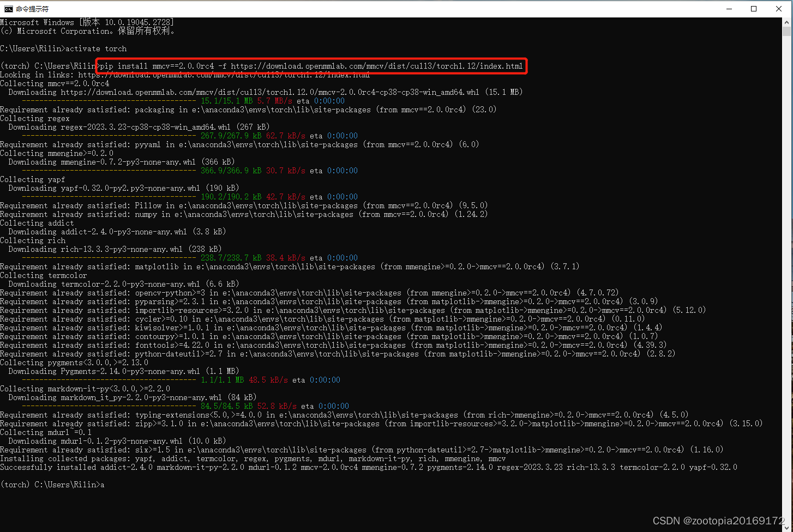Click the '(c) Microsoft Corporation' copyright line
The image size is (793, 532).
pyautogui.click(x=88, y=31)
